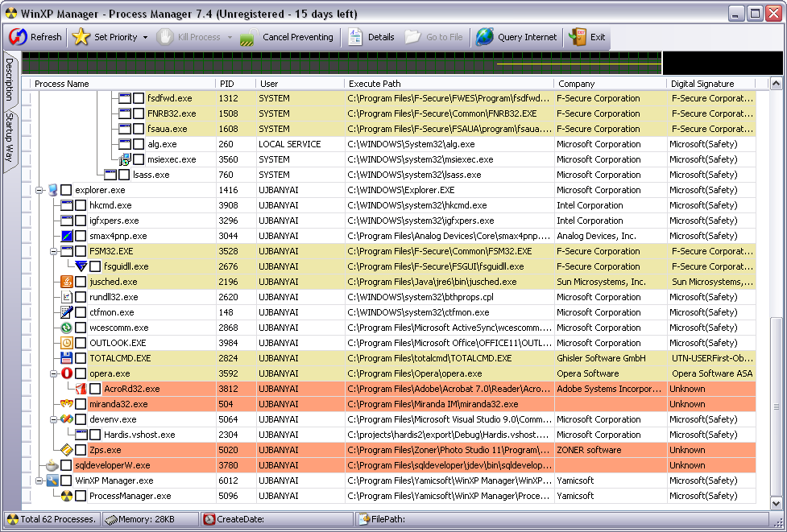Select the miranda32.exe checkbox
Viewport: 787px width, 532px height.
point(81,404)
